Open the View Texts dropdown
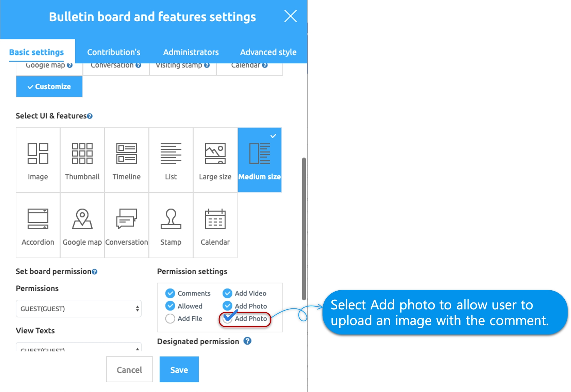 (79, 347)
